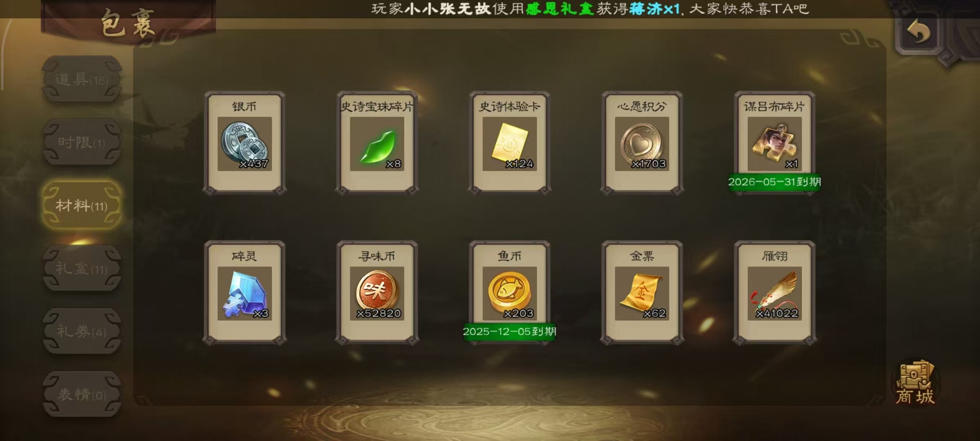This screenshot has width=980, height=441.
Task: Click the 包裹 inventory title
Action: coord(128,23)
